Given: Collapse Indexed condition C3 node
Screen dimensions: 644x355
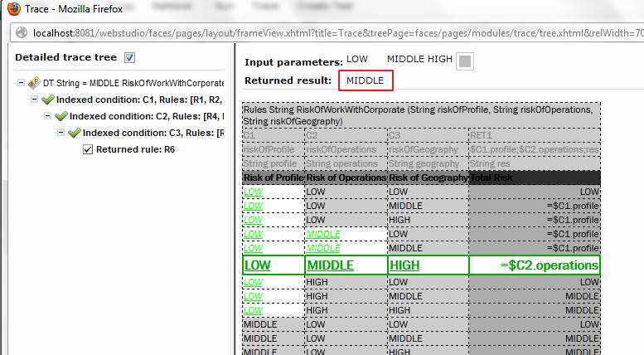Looking at the screenshot, I should [61, 133].
